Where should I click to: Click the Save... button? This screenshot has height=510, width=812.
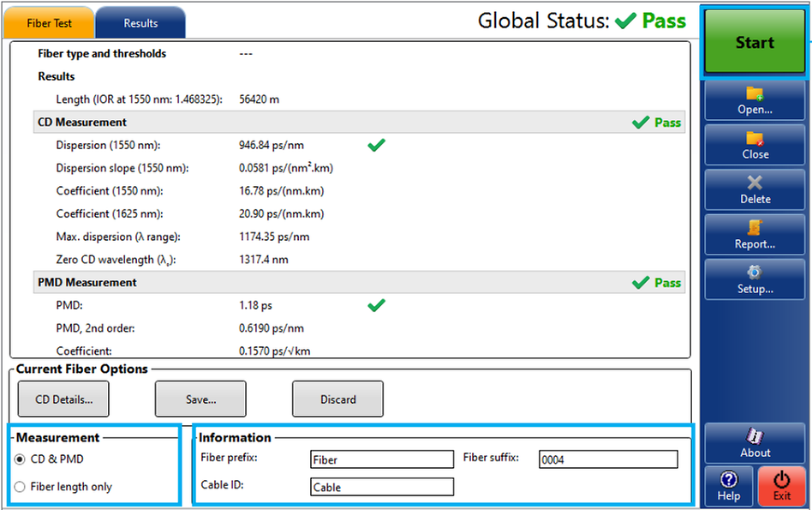tap(200, 399)
